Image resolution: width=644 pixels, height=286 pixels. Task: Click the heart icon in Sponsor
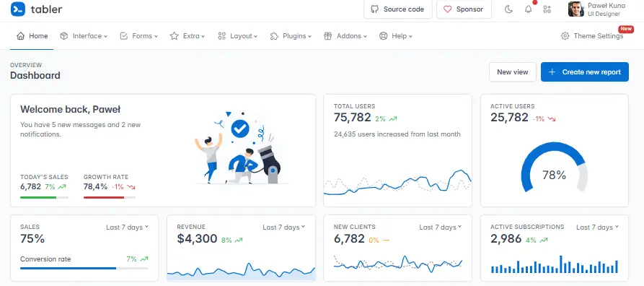(447, 9)
